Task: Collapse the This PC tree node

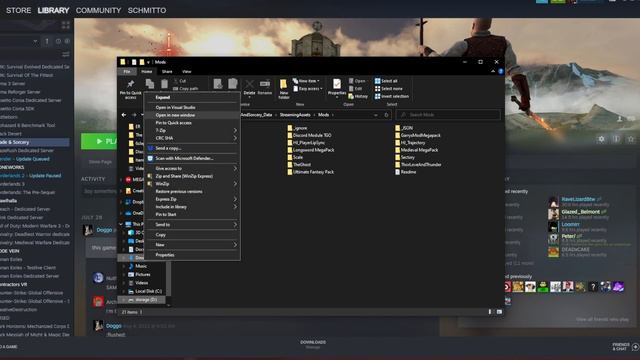Action: (121, 224)
